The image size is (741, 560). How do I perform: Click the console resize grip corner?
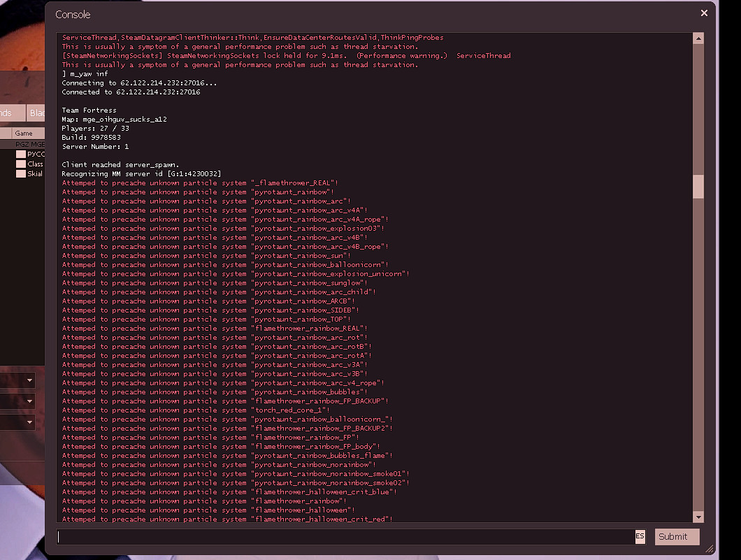tap(710, 549)
